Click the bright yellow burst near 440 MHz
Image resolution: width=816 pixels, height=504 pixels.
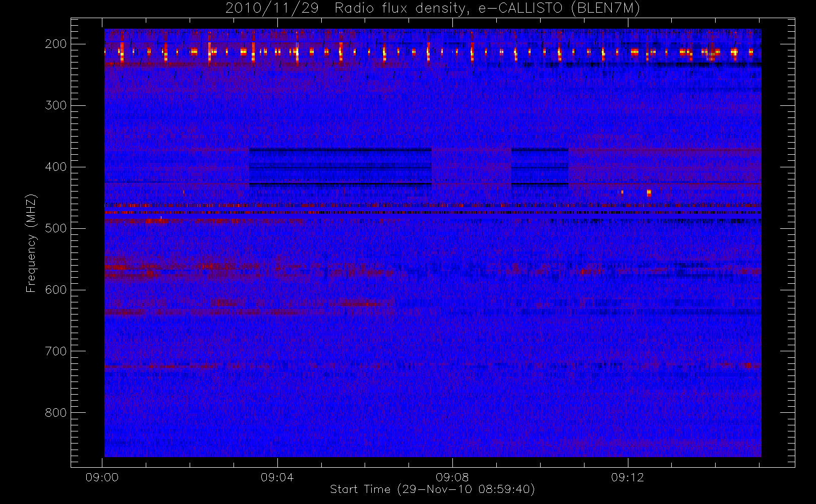[649, 193]
